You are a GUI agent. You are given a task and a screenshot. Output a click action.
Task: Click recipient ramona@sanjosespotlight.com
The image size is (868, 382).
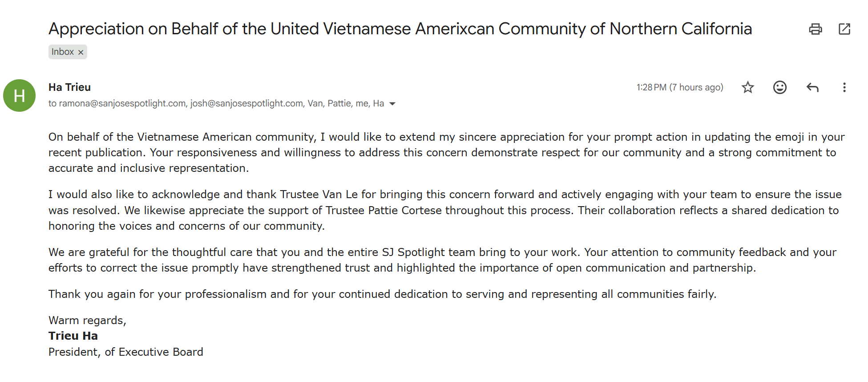pos(122,103)
